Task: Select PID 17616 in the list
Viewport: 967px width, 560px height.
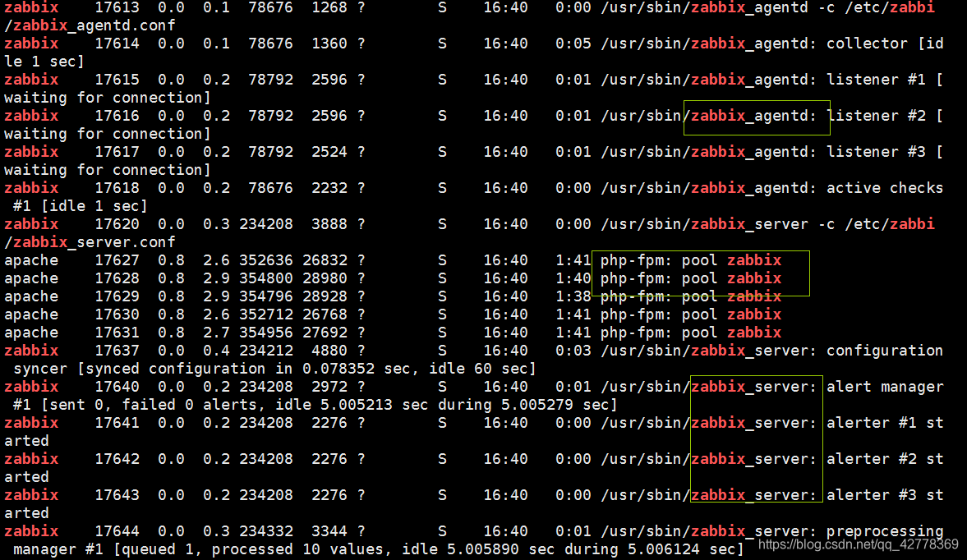Action: tap(117, 116)
